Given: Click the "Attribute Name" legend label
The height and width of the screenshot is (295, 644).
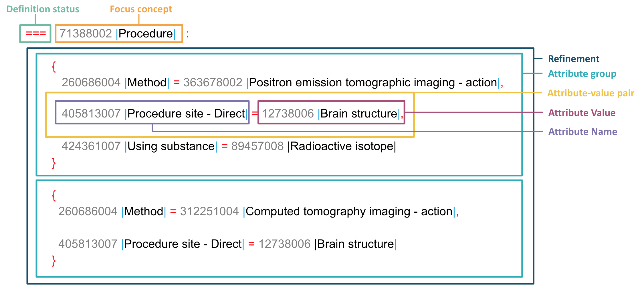Looking at the screenshot, I should [582, 132].
